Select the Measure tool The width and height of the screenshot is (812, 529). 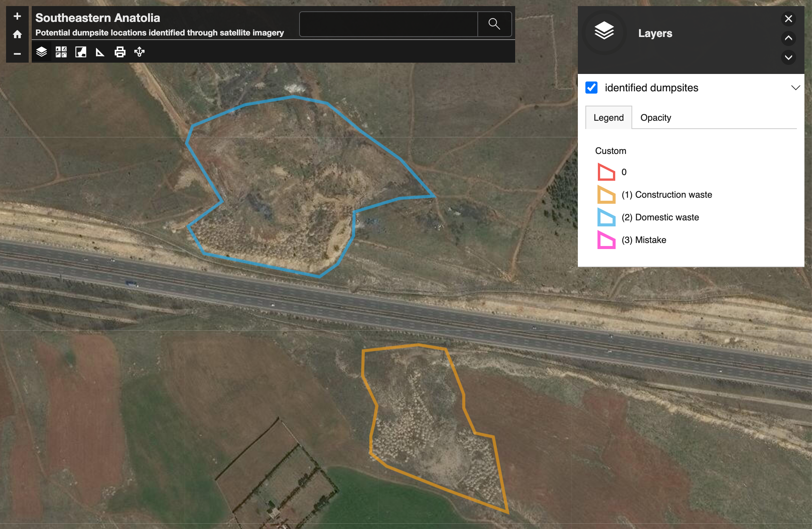100,52
